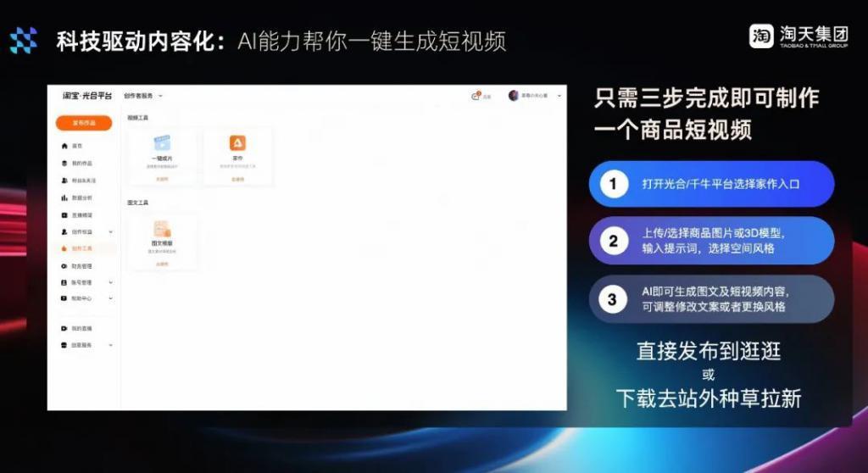Click the 直接发布到逛逛 text
This screenshot has height=473, width=868.
pos(709,351)
